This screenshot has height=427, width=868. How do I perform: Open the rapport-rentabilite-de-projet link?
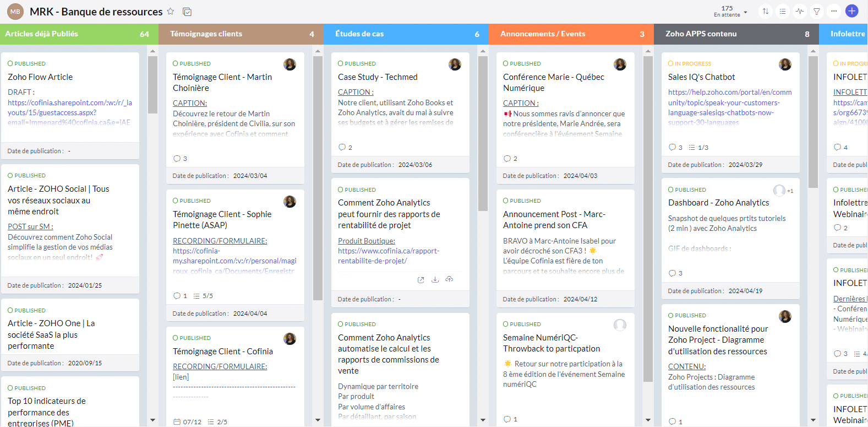click(389, 256)
